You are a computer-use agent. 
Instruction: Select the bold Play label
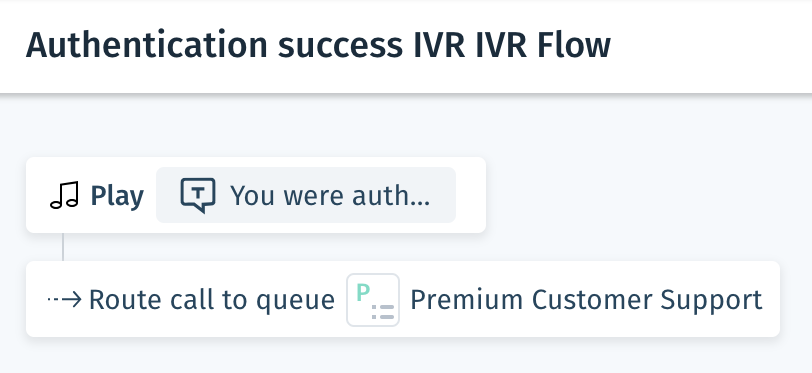coord(117,196)
